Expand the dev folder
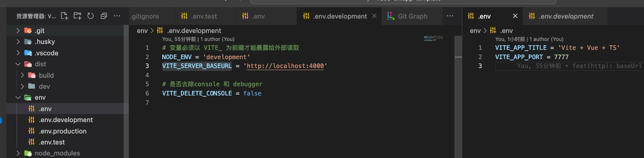Viewport: 644px width, 158px height. [x=22, y=86]
